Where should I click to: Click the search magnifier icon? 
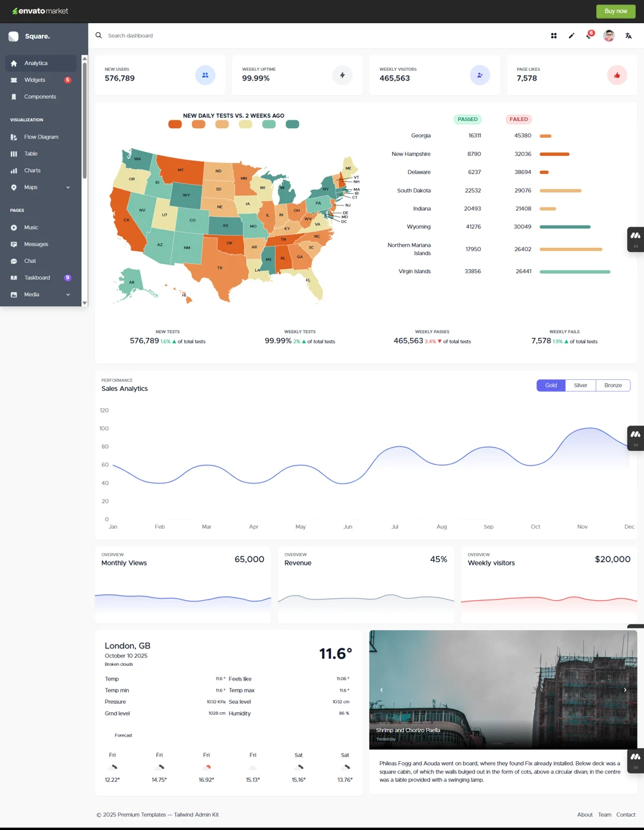[x=99, y=35]
